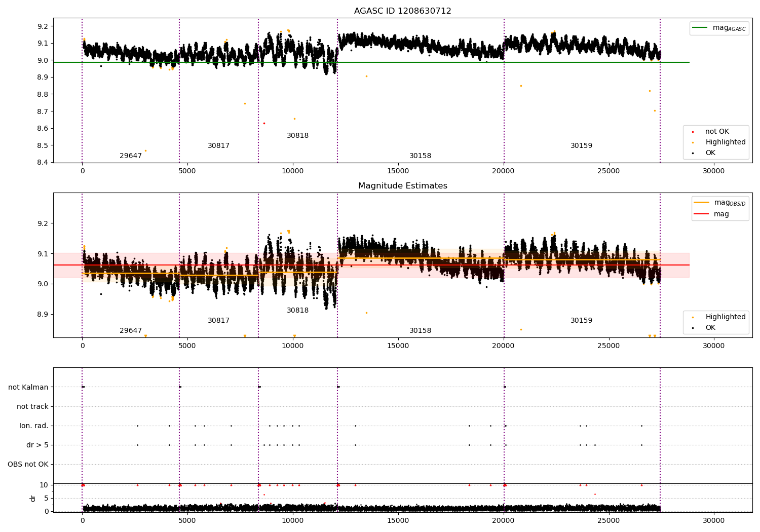
Task: Click obsid label 30159 in Magnitude Estimates plot
Action: pyautogui.click(x=581, y=320)
